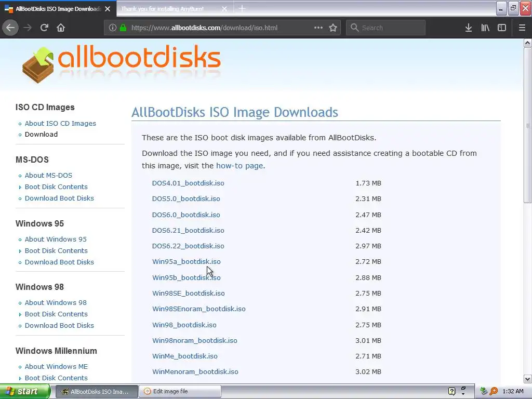
Task: Open the browser home page icon
Action: [x=61, y=28]
